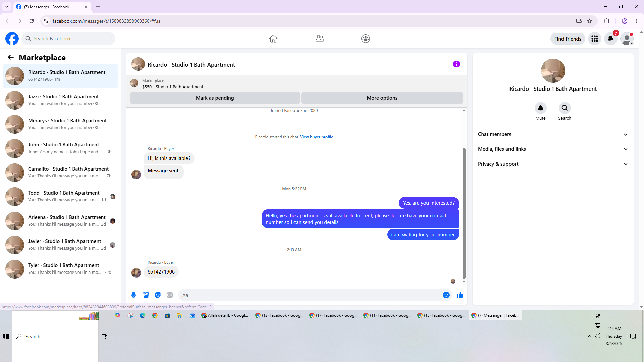Open Jazzi Studio 1 Bath Apartment chat

[x=60, y=100]
